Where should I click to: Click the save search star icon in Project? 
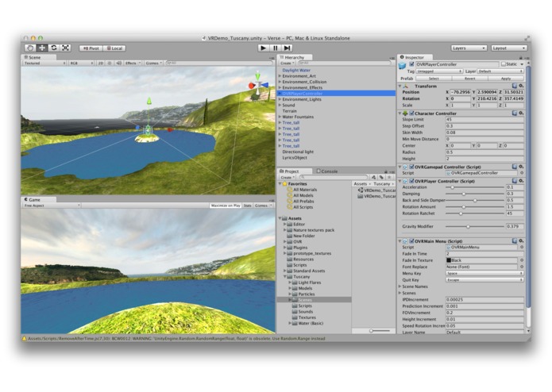pyautogui.click(x=389, y=178)
